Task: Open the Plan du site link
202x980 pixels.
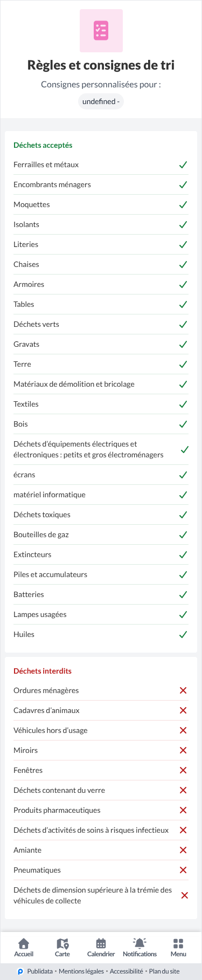Action: point(164,971)
